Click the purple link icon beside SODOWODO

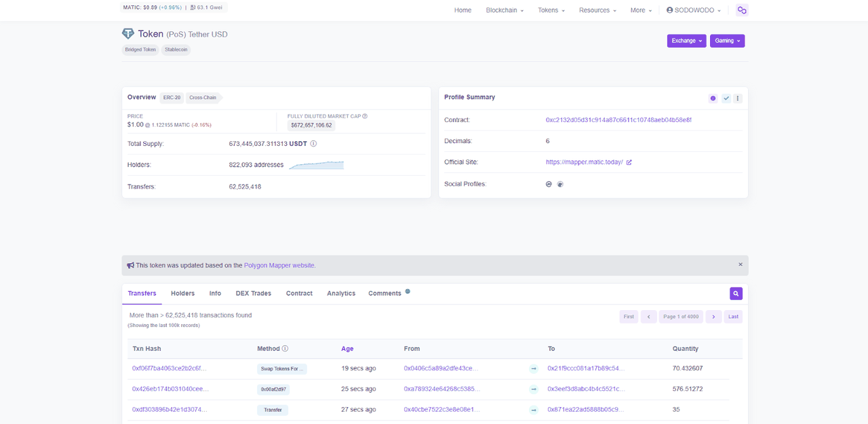point(742,9)
